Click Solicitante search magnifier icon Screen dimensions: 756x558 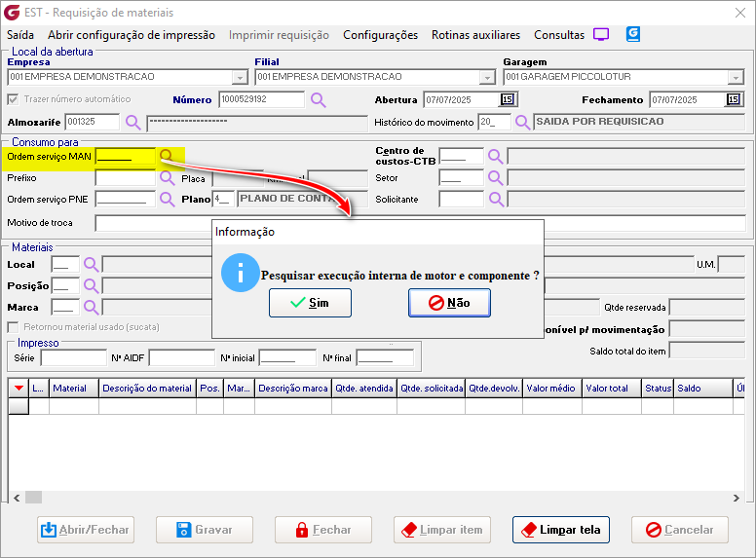[x=496, y=199]
